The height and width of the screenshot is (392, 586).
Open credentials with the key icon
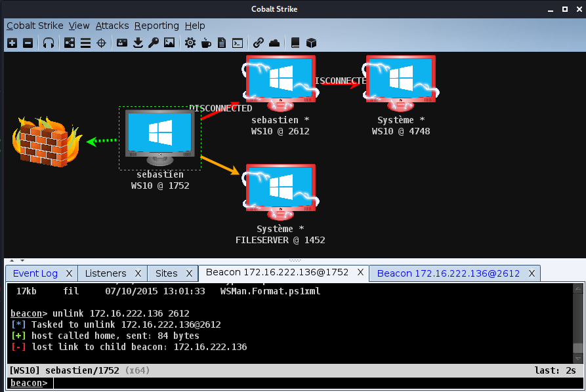pos(154,43)
